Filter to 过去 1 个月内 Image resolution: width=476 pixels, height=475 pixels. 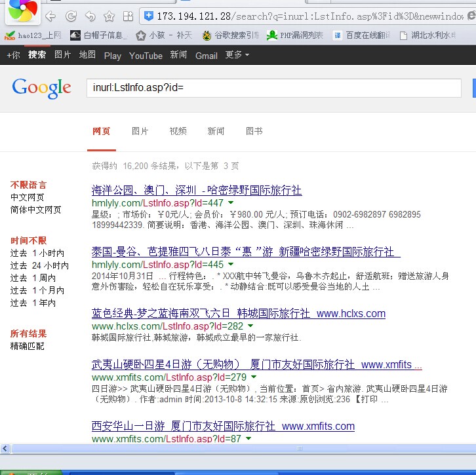tap(37, 291)
